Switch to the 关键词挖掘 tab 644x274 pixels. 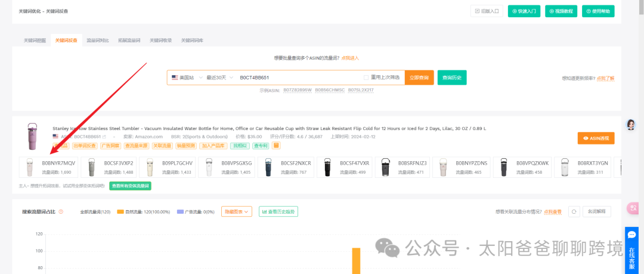tap(35, 41)
